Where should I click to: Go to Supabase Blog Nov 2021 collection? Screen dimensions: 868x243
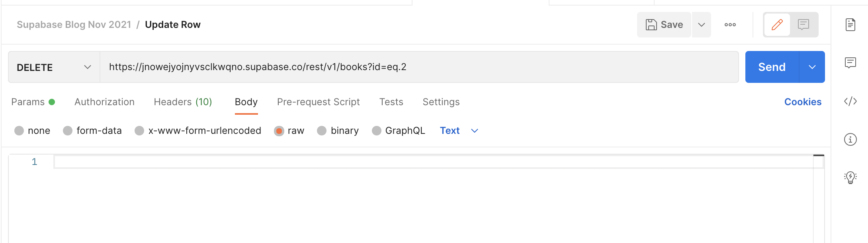point(74,25)
